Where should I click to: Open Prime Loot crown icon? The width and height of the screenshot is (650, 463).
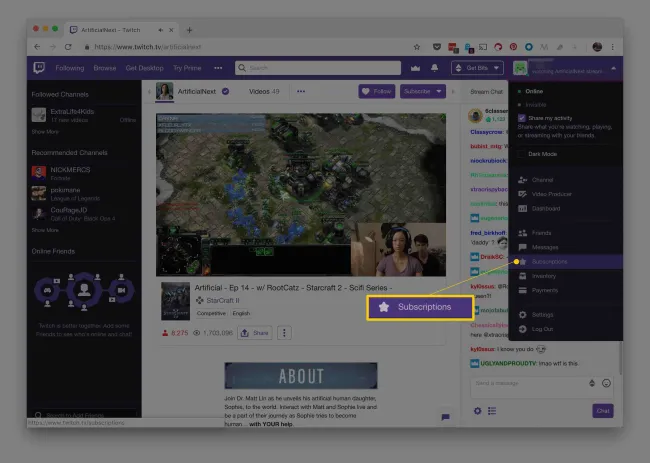[x=415, y=68]
